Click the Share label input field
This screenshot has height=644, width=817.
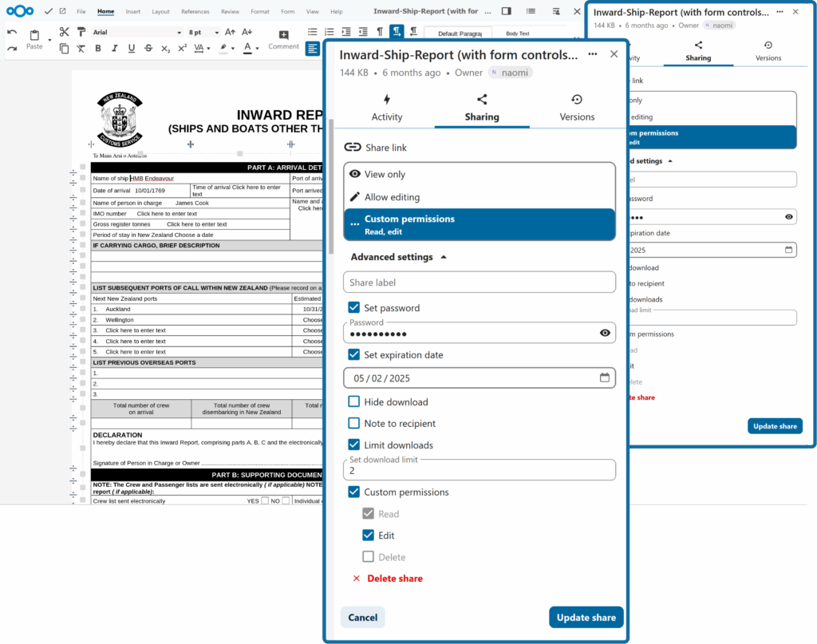pyautogui.click(x=480, y=282)
